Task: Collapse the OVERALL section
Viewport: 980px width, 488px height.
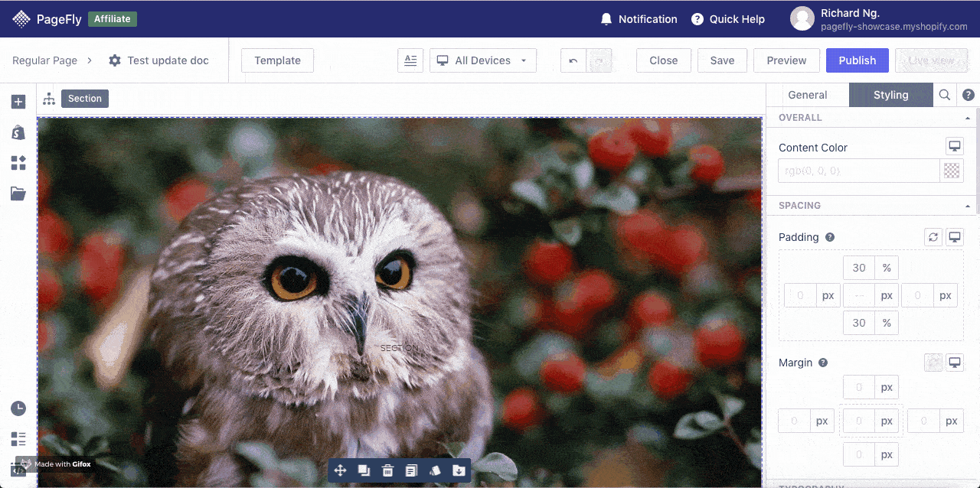Action: pos(968,118)
